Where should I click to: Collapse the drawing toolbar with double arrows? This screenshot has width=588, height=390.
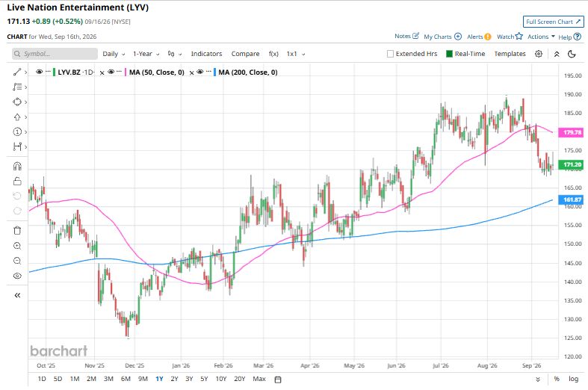pos(17,296)
